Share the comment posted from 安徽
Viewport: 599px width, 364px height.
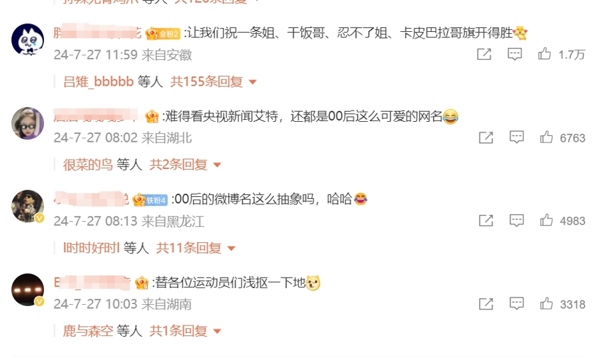point(484,55)
